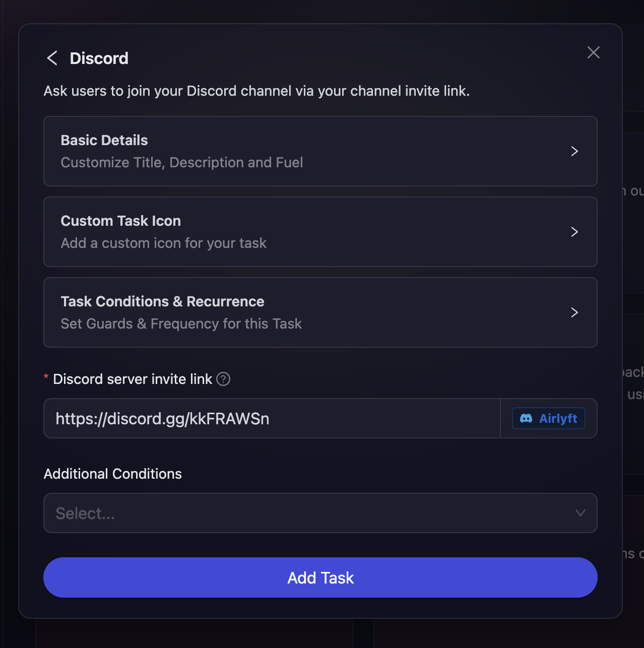Open the Additional Conditions dropdown
Viewport: 644px width, 648px height.
[320, 513]
